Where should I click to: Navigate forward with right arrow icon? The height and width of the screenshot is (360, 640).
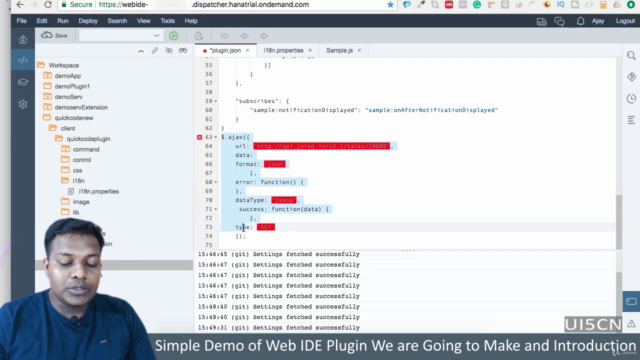click(264, 36)
